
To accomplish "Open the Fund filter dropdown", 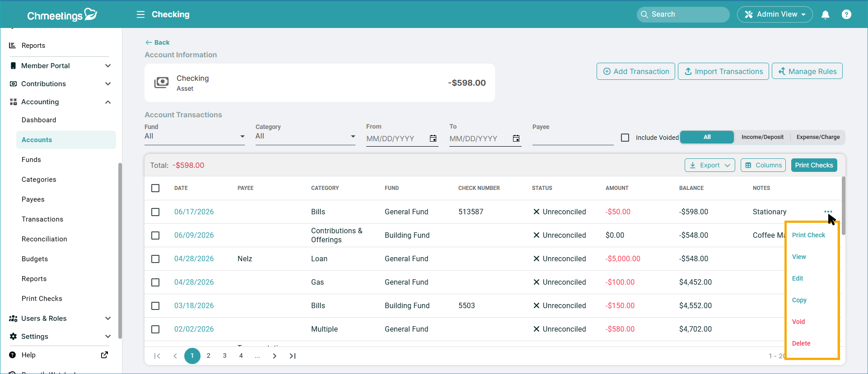I will (x=195, y=136).
